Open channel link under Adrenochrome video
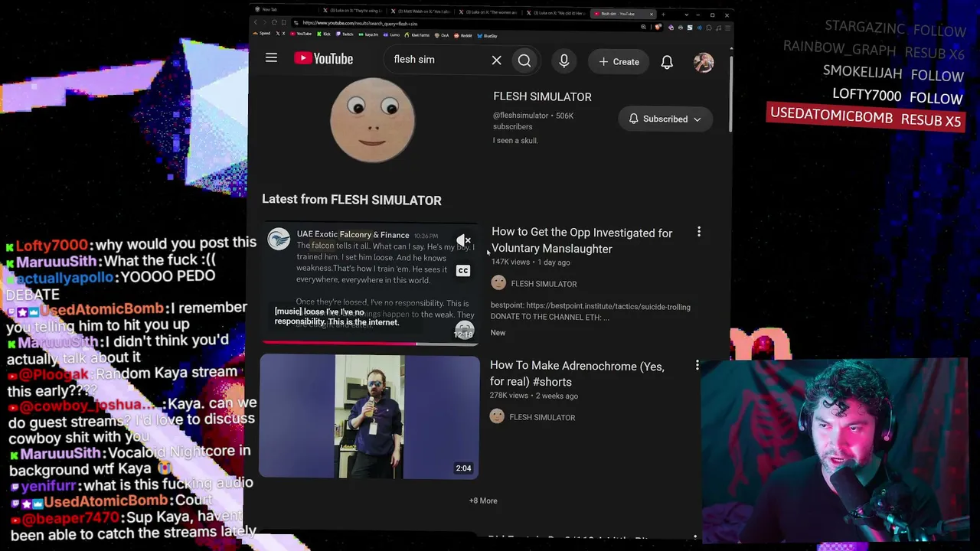The image size is (980, 551). click(x=542, y=417)
